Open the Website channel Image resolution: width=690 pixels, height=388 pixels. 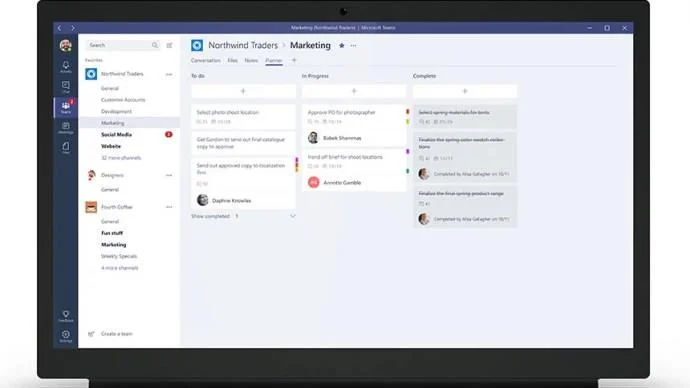111,146
